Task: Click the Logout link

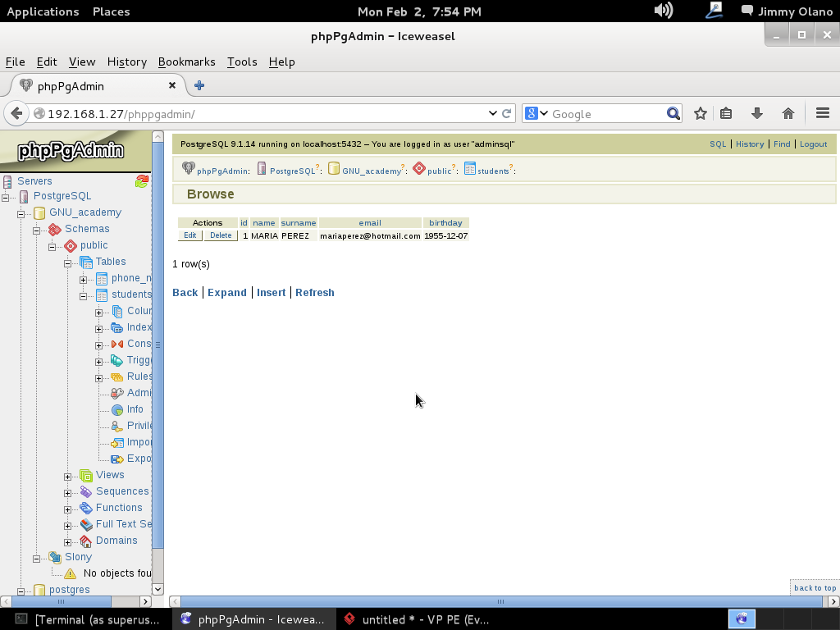Action: (x=813, y=144)
